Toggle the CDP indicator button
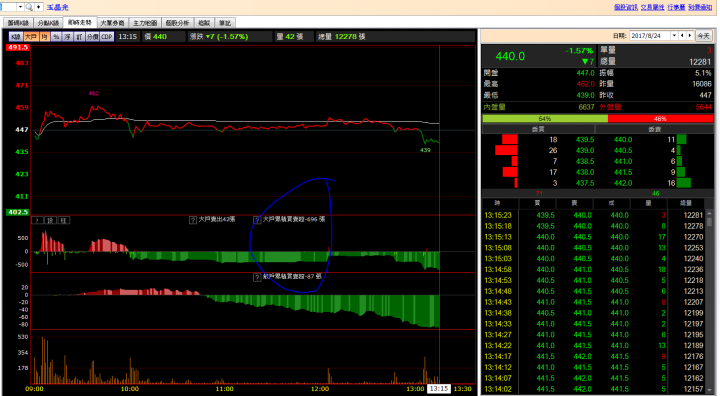The height and width of the screenshot is (396, 720). coord(107,37)
